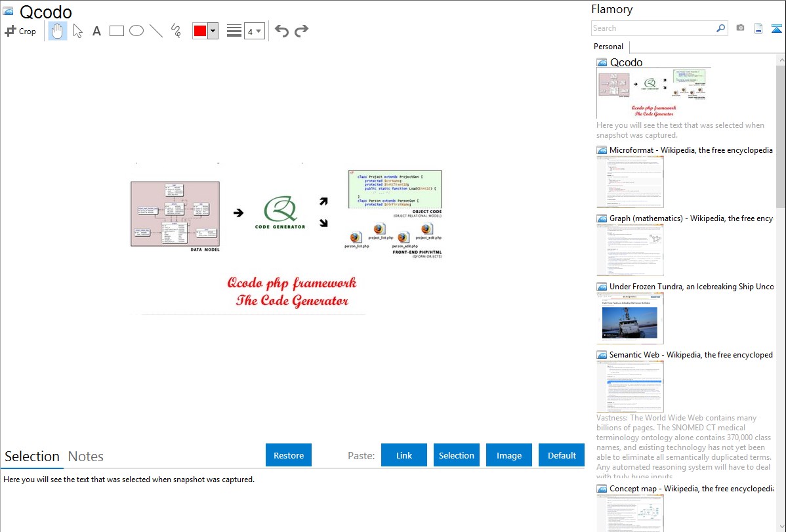The height and width of the screenshot is (532, 786).
Task: Open the Semantic Web snapshot thumbnail
Action: coord(630,386)
